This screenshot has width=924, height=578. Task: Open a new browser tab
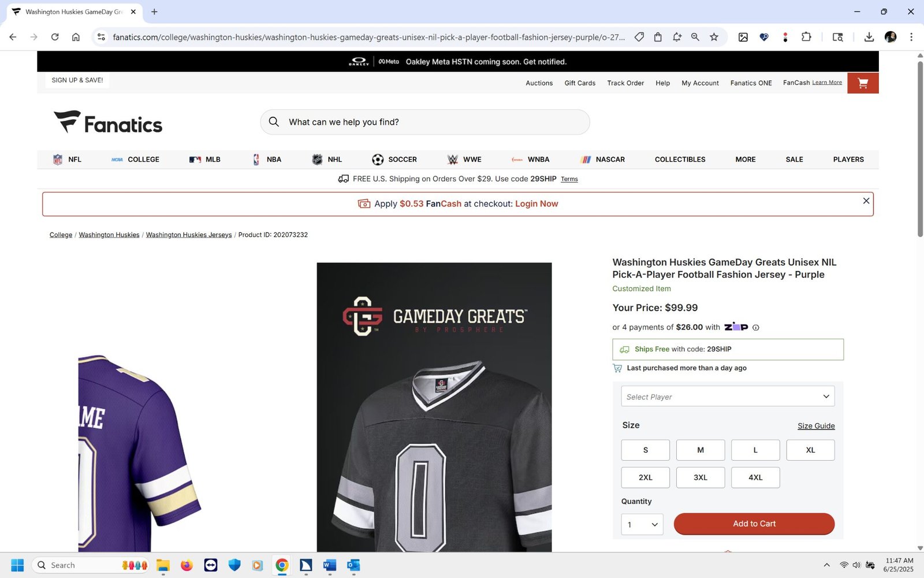pyautogui.click(x=154, y=12)
